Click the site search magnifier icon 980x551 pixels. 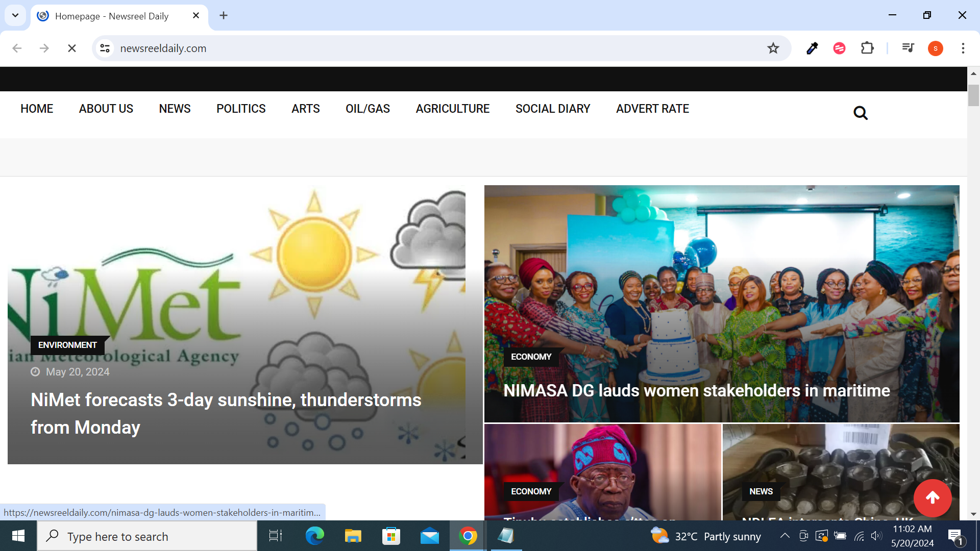pos(860,113)
